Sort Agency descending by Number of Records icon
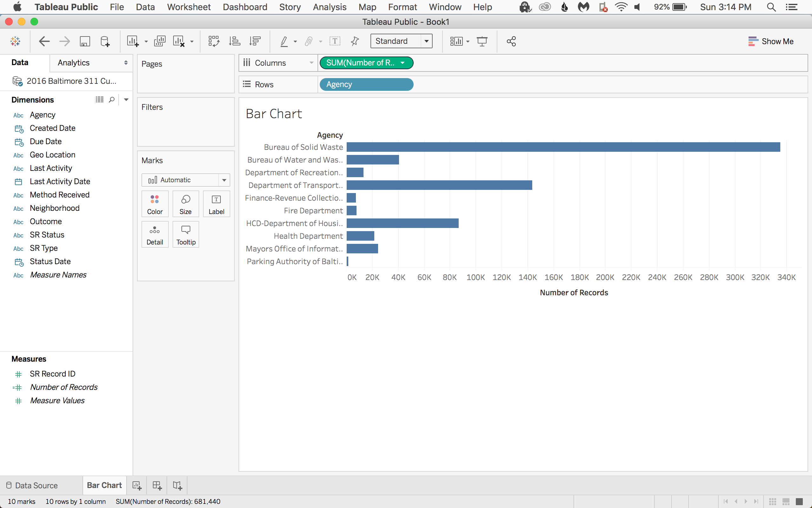812x508 pixels. pos(255,41)
